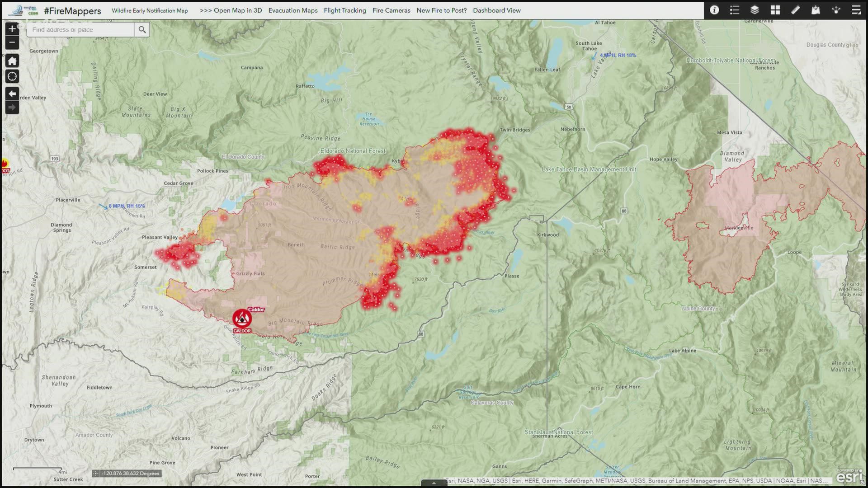This screenshot has width=868, height=488.
Task: Open Flight Tracking link
Action: coord(345,10)
